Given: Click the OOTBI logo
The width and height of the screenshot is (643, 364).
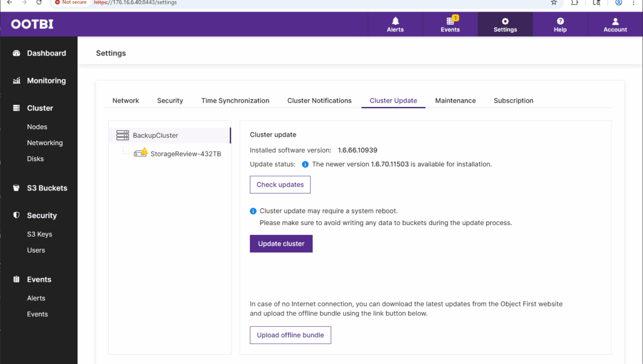Looking at the screenshot, I should tap(32, 24).
